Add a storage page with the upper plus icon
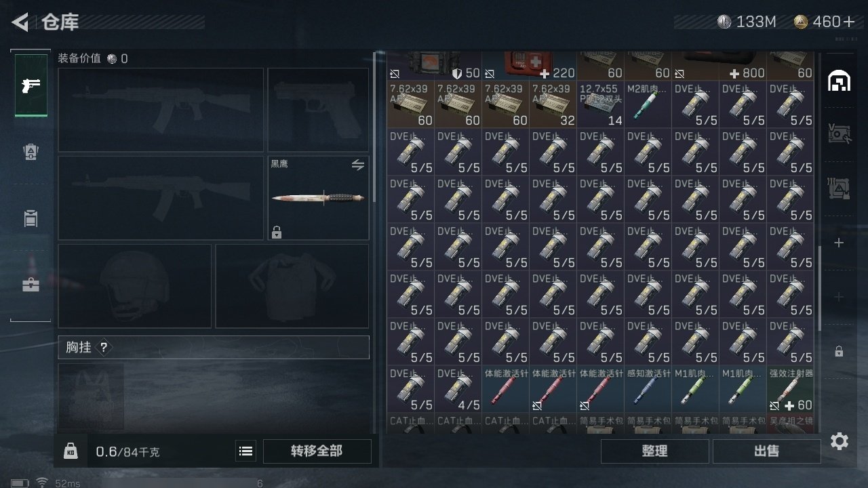Viewport: 868px width, 488px height. (x=839, y=243)
